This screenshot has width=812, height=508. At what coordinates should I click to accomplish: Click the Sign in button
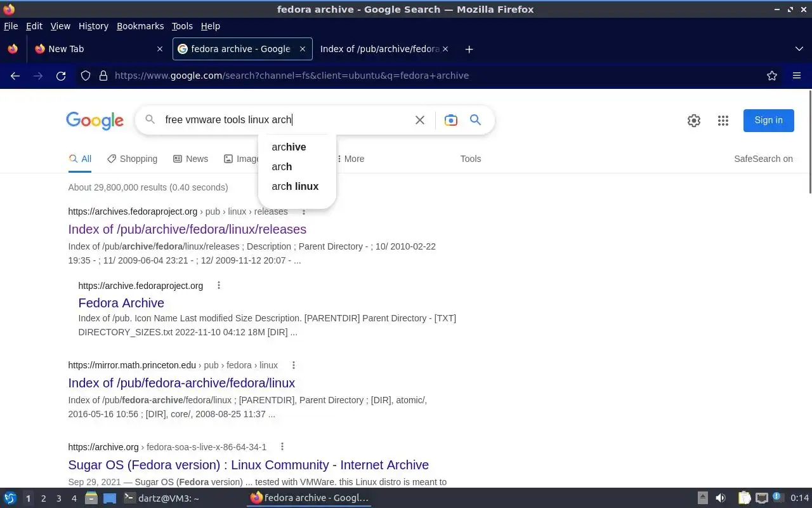pyautogui.click(x=769, y=120)
